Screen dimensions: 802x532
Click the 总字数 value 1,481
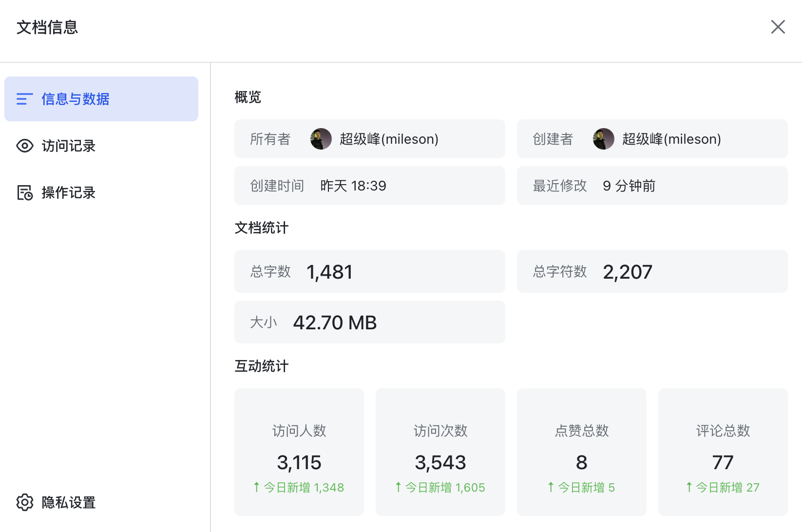(329, 272)
